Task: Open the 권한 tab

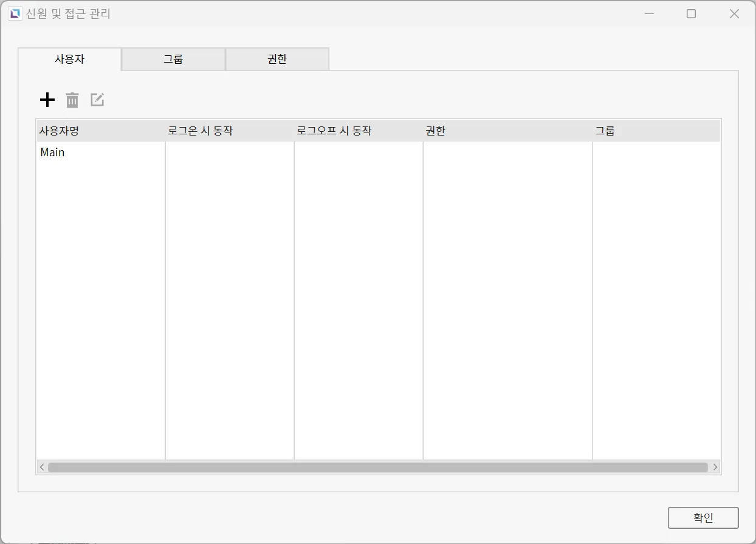Action: click(x=277, y=59)
